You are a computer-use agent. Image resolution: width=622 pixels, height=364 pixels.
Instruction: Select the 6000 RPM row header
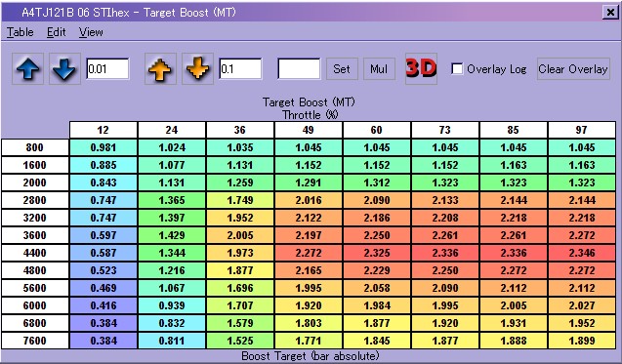click(35, 305)
